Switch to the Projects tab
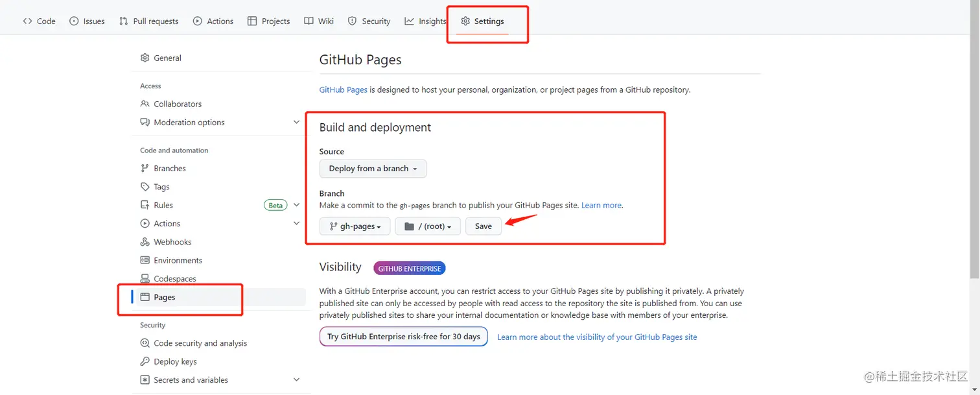980x395 pixels. pos(269,21)
